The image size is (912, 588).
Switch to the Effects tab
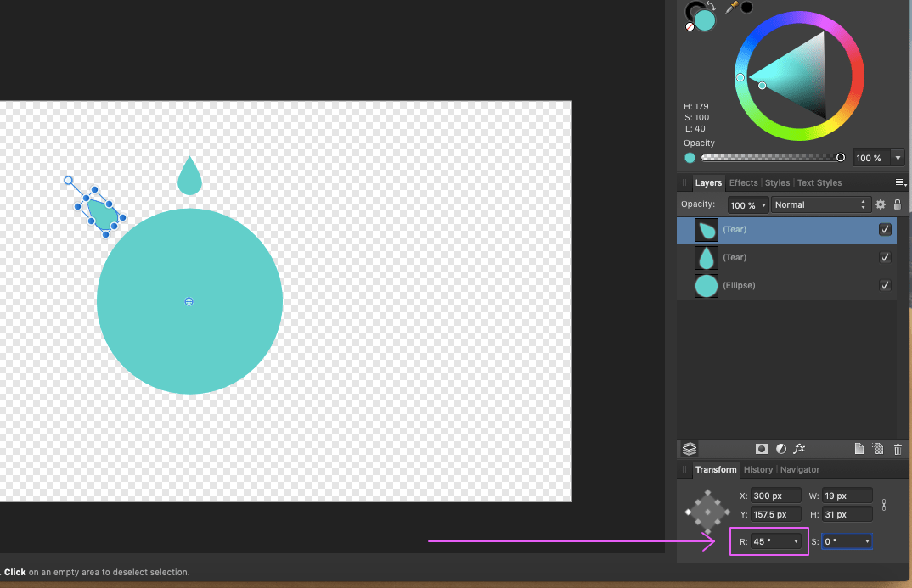tap(743, 182)
